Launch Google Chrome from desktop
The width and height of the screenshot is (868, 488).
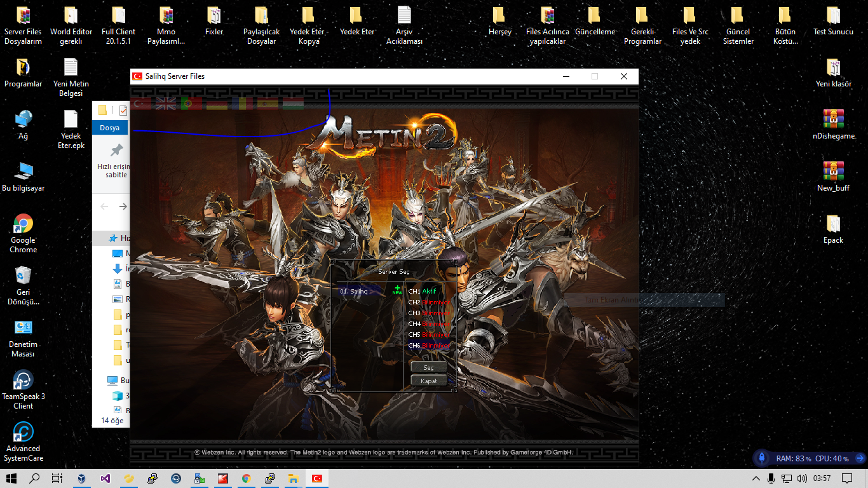tap(23, 235)
